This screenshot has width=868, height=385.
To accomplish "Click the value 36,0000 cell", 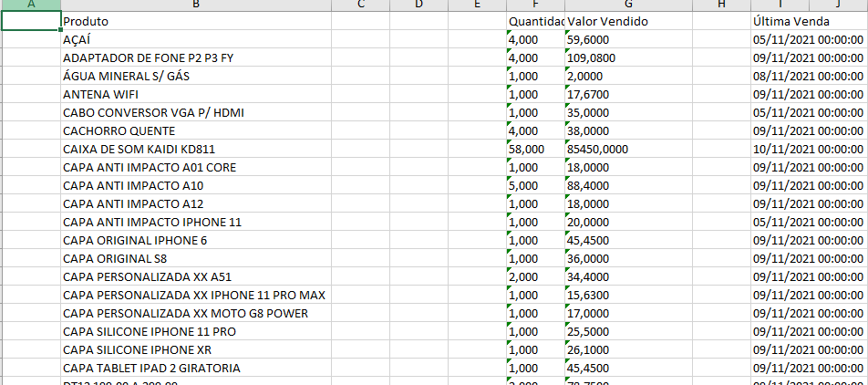I will click(x=629, y=259).
